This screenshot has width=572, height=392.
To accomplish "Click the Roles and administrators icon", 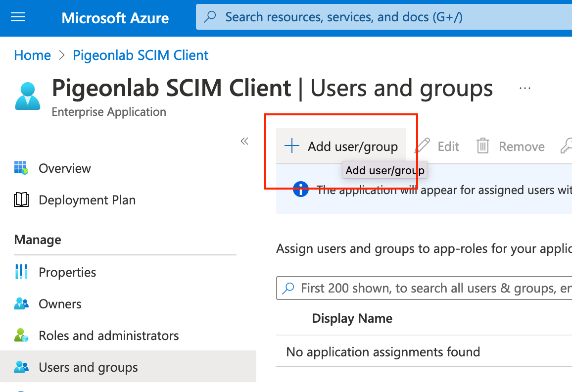I will pos(21,335).
